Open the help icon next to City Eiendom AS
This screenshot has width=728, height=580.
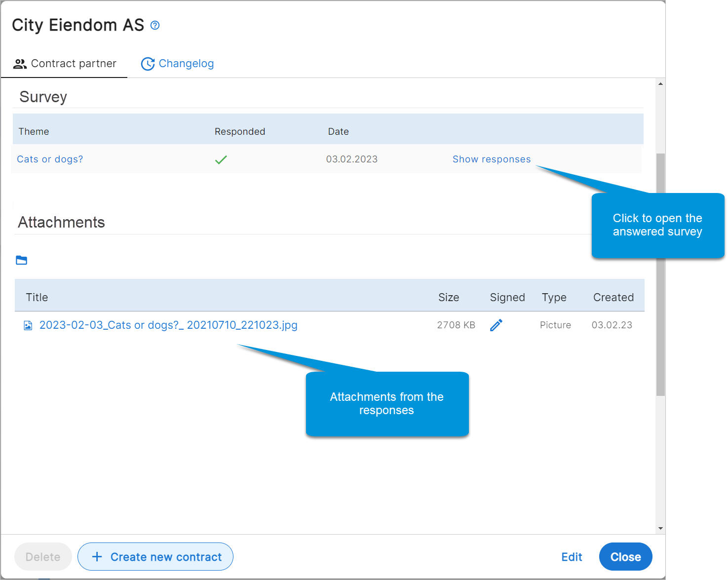[155, 25]
